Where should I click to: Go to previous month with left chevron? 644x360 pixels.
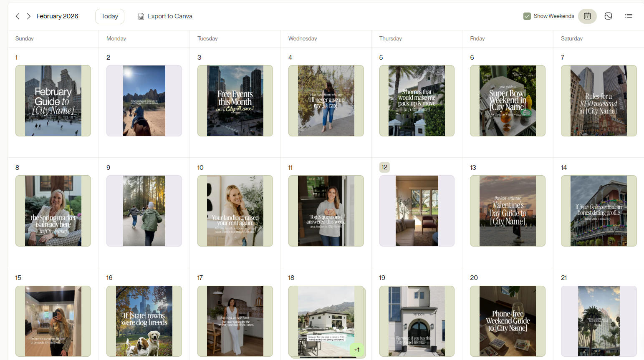(x=17, y=16)
